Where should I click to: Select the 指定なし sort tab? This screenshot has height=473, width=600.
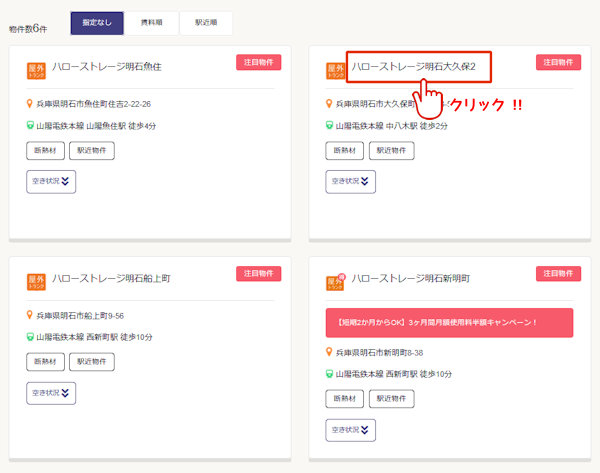[x=97, y=23]
